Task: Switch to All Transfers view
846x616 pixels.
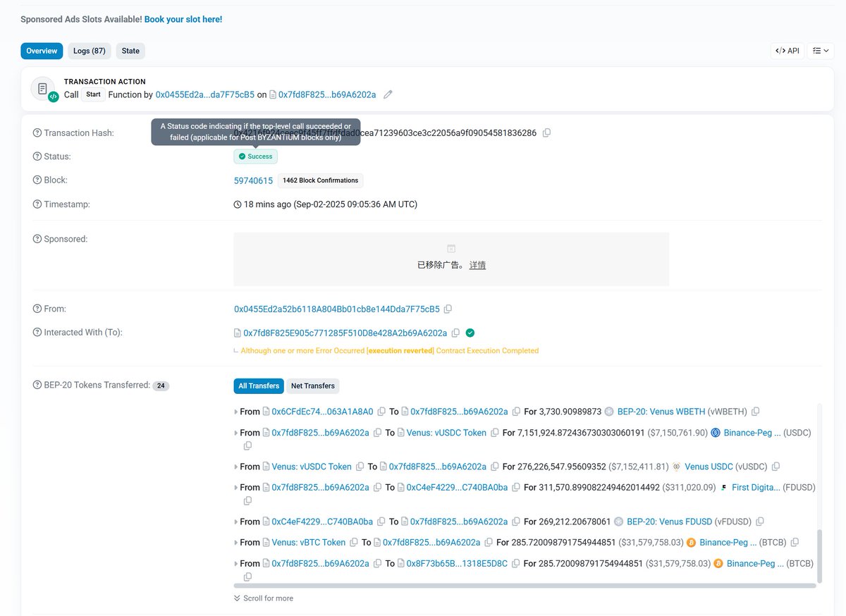Action: click(259, 386)
